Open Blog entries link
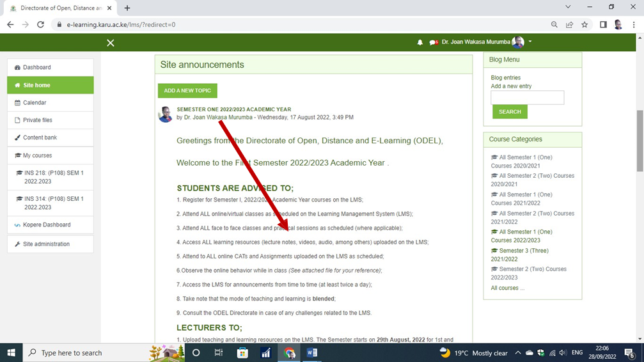644x362 pixels. coord(506,77)
